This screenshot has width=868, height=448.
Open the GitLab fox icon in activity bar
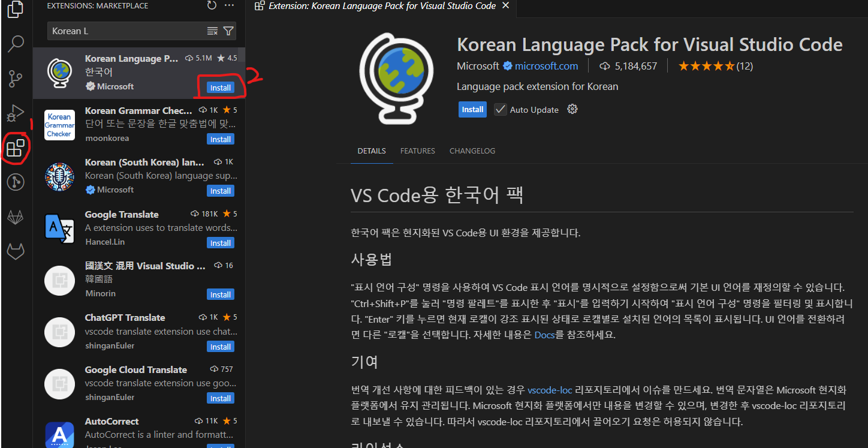pyautogui.click(x=16, y=217)
